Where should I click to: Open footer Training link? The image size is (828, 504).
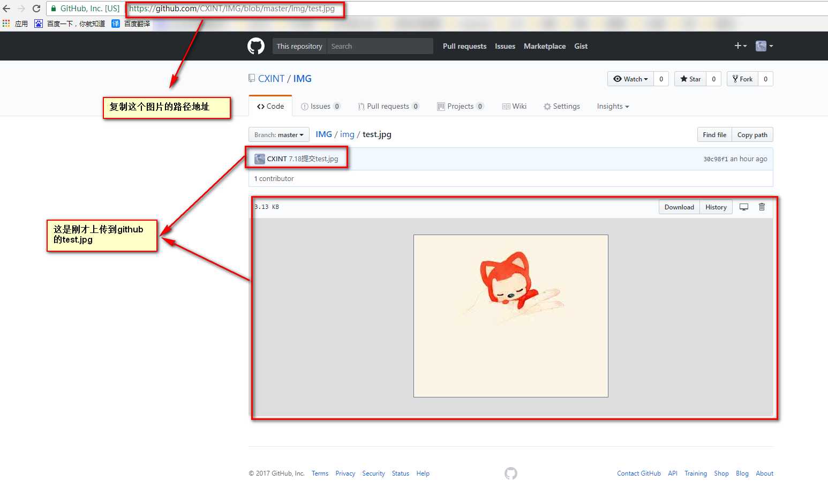tap(696, 473)
